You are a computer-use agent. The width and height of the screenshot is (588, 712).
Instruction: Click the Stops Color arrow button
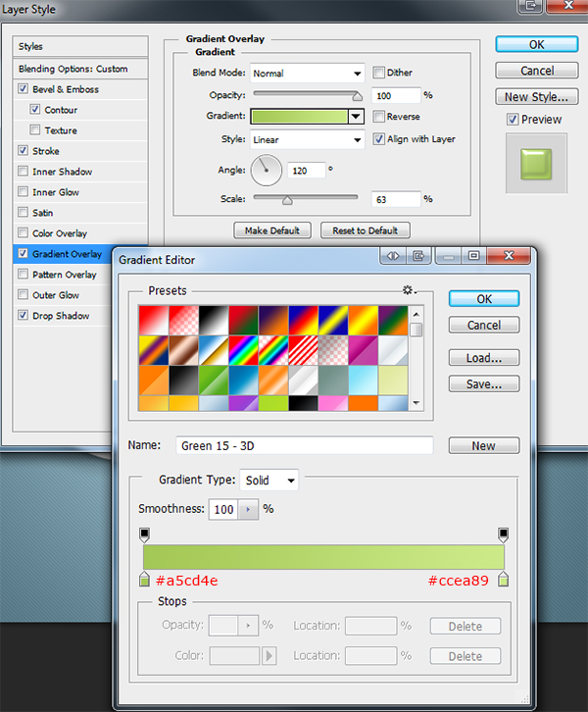269,656
